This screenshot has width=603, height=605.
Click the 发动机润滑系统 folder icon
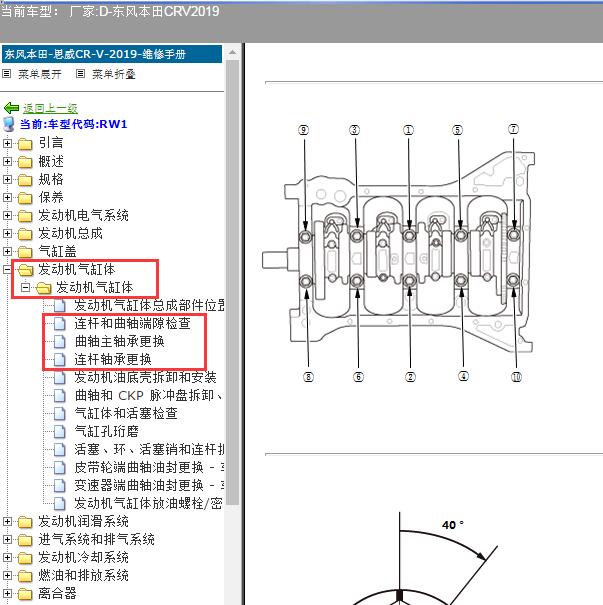click(25, 522)
